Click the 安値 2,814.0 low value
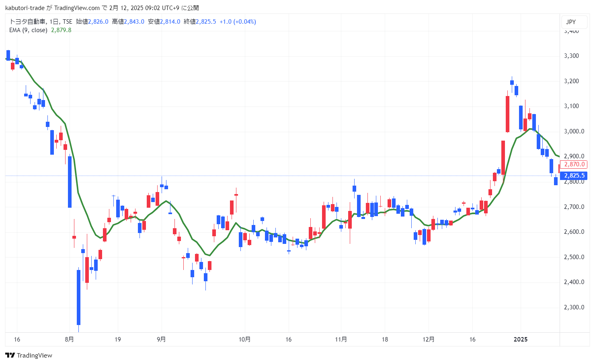595x364 pixels. pyautogui.click(x=164, y=22)
